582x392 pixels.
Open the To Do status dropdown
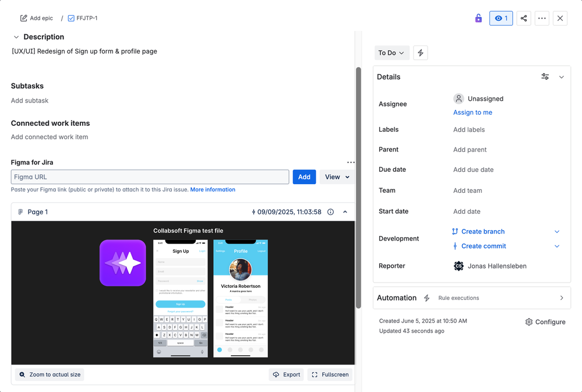point(391,53)
